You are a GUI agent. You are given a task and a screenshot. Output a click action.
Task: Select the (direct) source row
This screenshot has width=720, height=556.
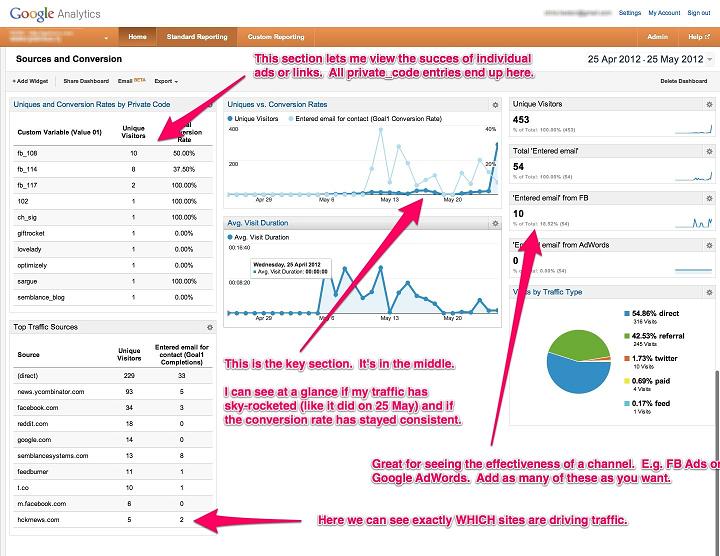coord(113,376)
